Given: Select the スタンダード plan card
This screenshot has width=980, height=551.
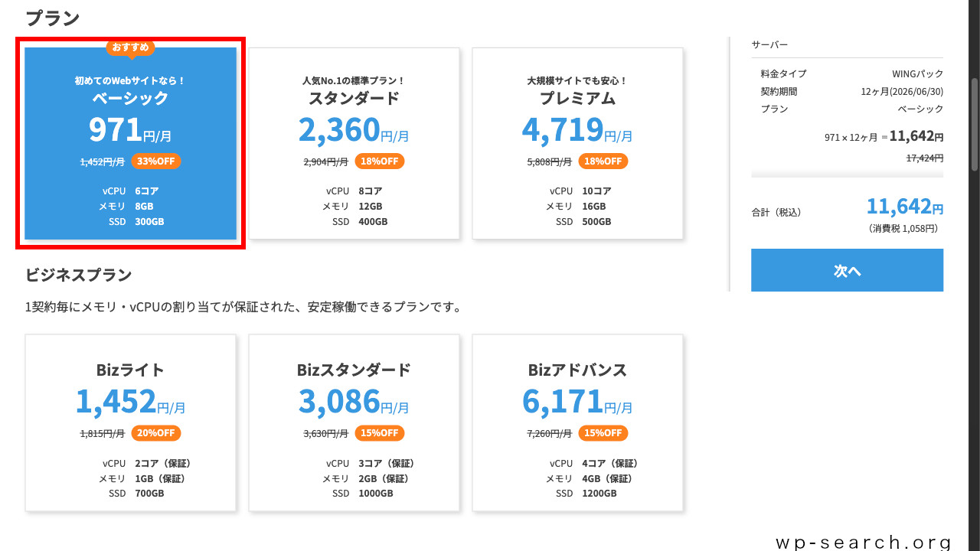Looking at the screenshot, I should pos(353,142).
